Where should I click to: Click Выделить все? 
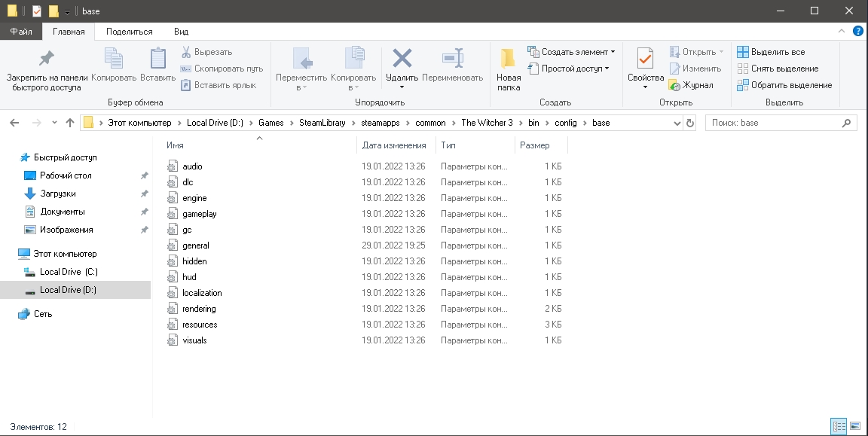(x=771, y=52)
